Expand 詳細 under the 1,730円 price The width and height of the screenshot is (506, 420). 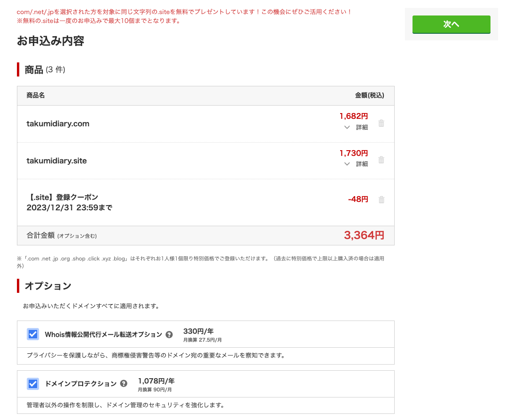coord(356,164)
